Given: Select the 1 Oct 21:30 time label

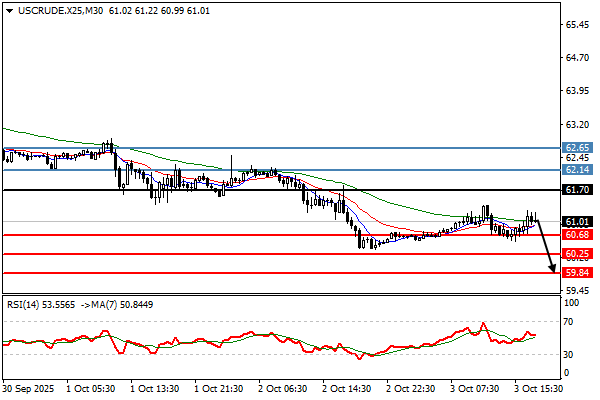Looking at the screenshot, I should tap(218, 387).
